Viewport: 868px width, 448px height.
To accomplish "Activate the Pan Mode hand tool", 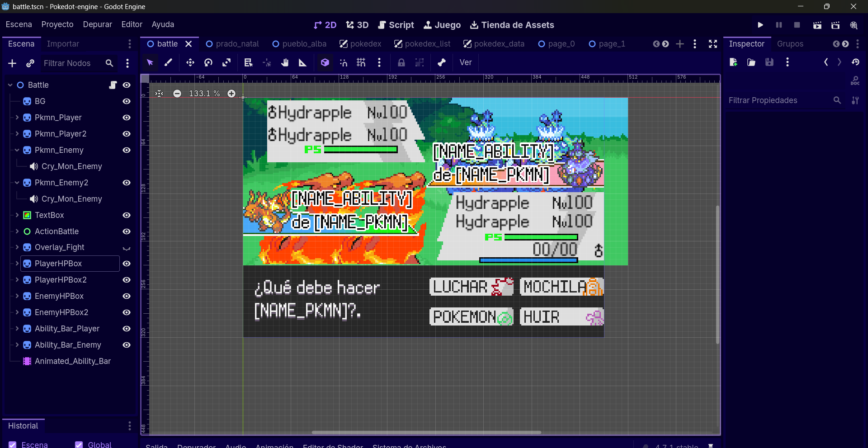I will point(285,62).
